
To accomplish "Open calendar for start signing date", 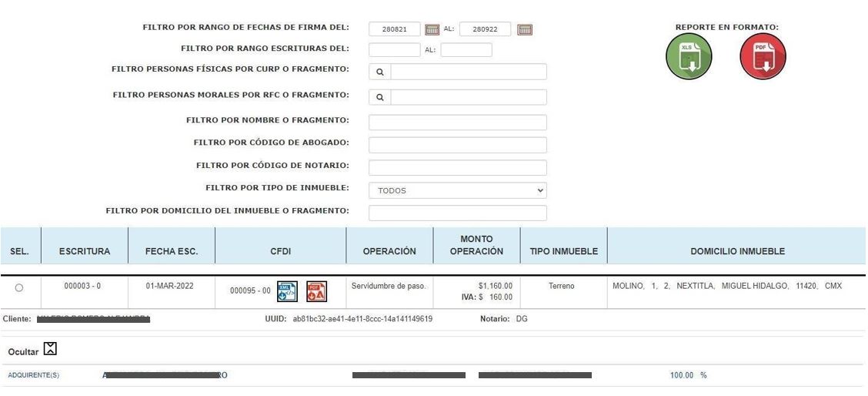I will click(x=432, y=29).
